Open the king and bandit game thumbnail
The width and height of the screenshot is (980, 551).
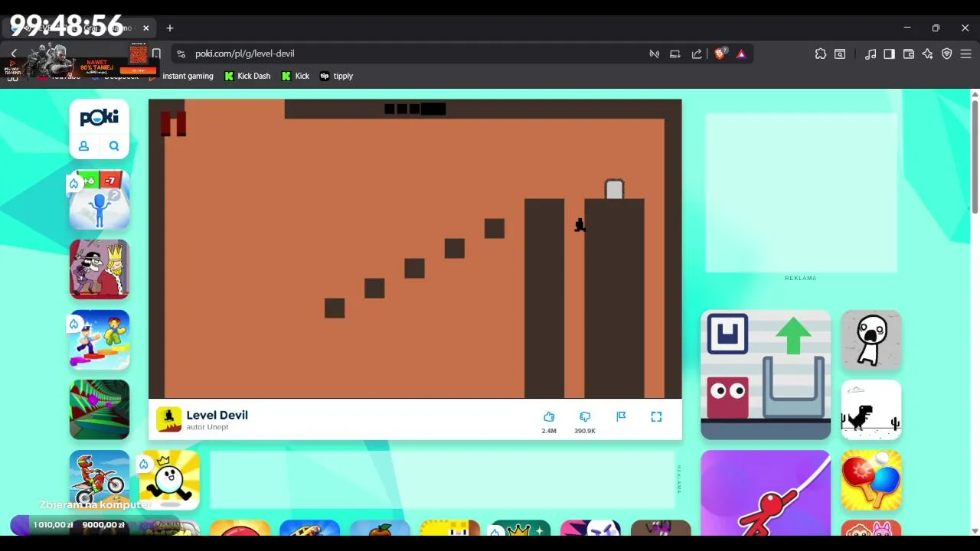(100, 269)
